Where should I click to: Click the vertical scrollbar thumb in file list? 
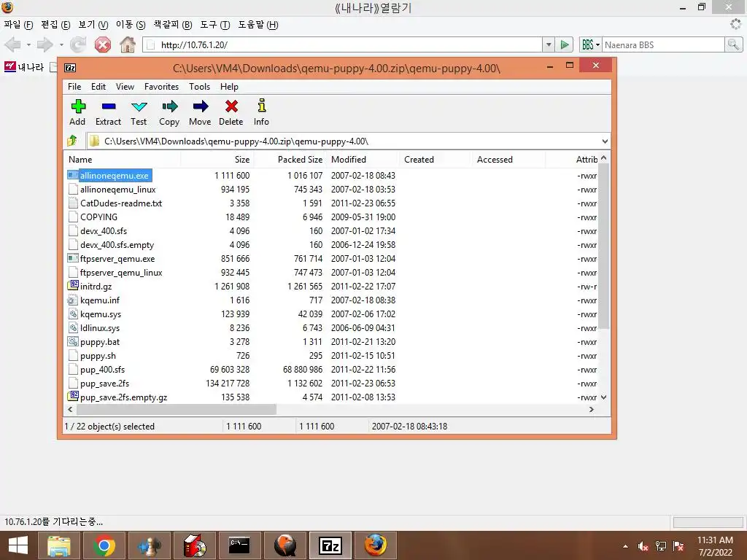pyautogui.click(x=603, y=246)
